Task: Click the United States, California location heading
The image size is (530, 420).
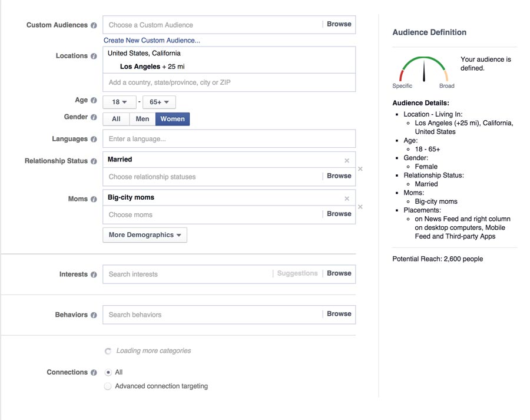Action: coord(144,54)
